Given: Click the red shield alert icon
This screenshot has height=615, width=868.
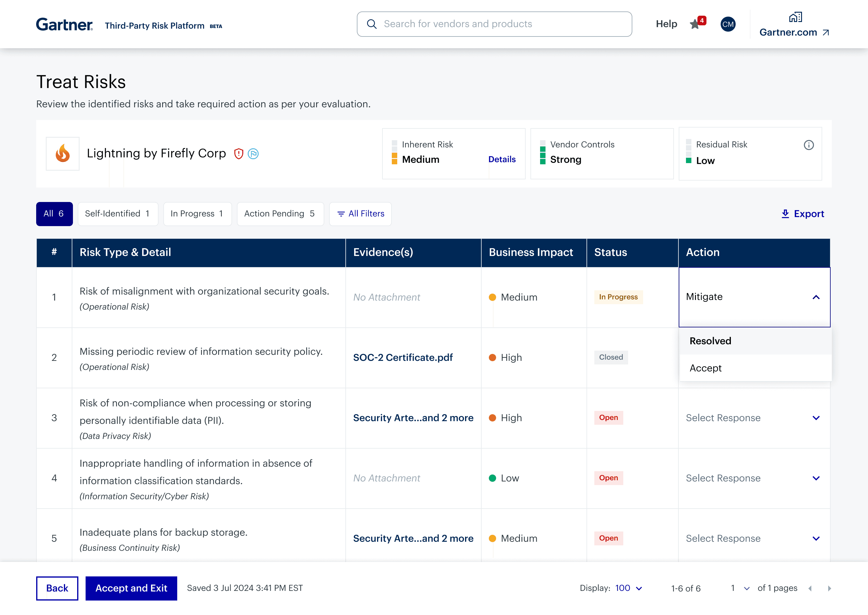Looking at the screenshot, I should pyautogui.click(x=238, y=153).
